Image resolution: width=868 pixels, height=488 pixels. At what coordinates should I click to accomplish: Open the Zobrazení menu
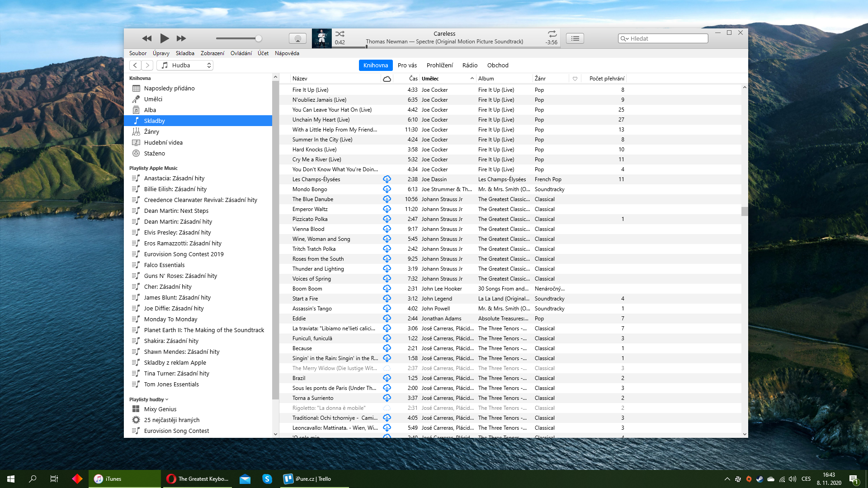[x=212, y=53]
